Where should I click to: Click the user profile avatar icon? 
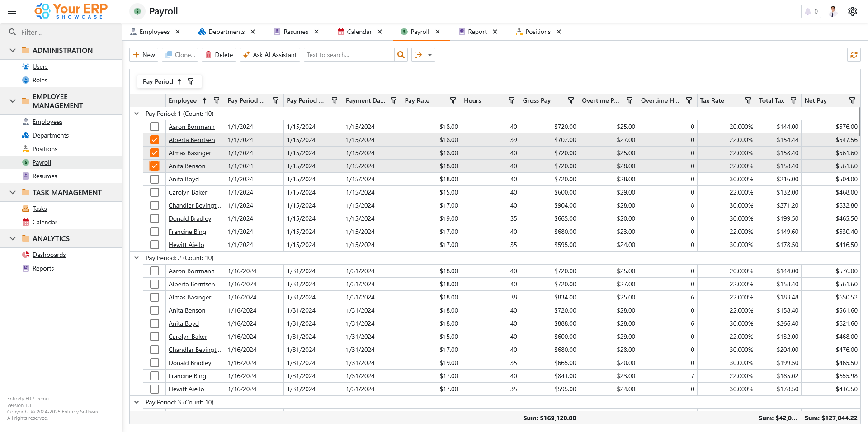pyautogui.click(x=833, y=11)
